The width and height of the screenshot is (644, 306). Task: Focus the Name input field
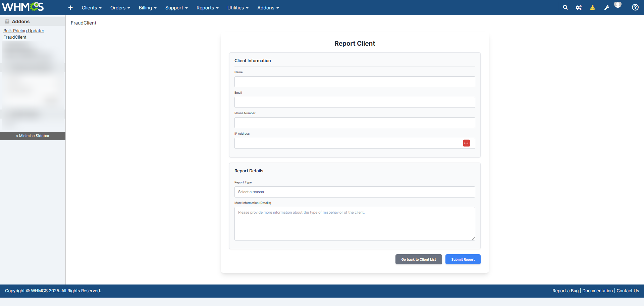pyautogui.click(x=355, y=82)
